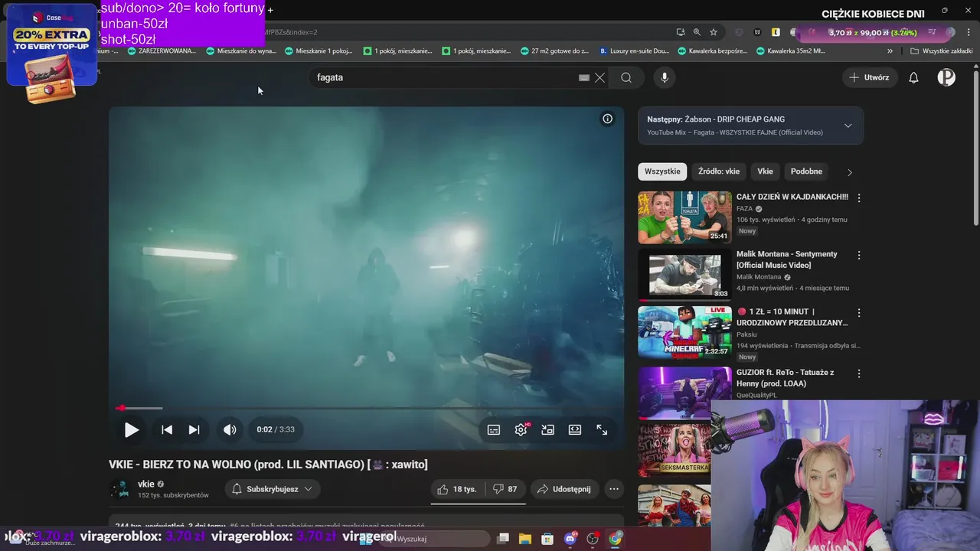The image size is (980, 551).
Task: Open the Malik Montana Sentymenty thumbnail
Action: (684, 275)
